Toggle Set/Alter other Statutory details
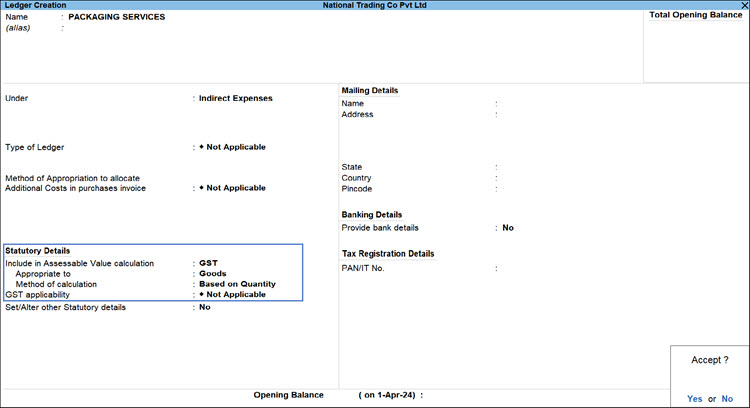 205,308
